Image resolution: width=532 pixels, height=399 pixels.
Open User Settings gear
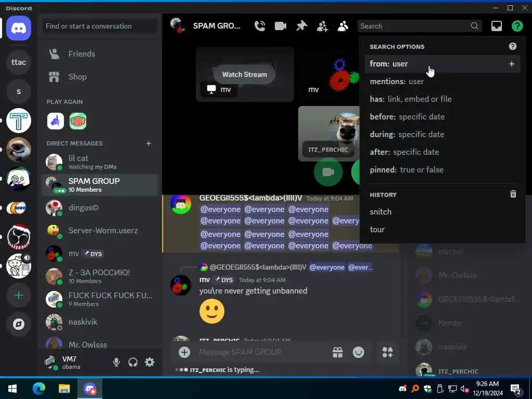150,362
